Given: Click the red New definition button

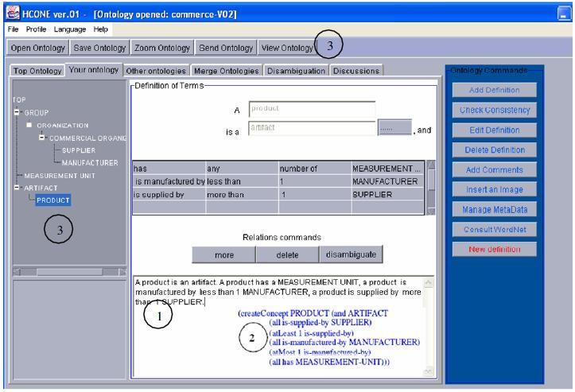Looking at the screenshot, I should (495, 250).
